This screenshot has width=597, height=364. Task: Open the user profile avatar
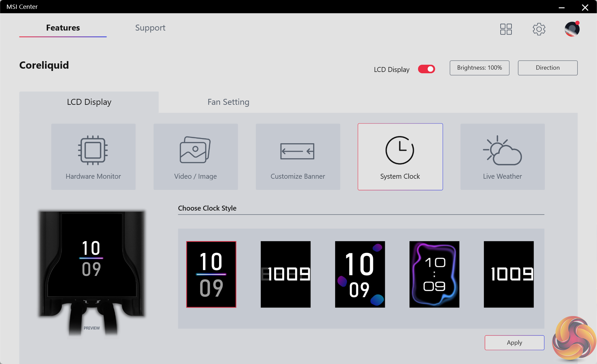[572, 29]
